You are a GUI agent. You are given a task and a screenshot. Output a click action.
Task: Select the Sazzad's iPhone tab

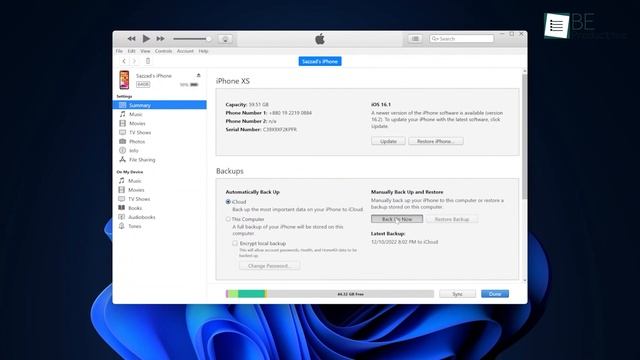pyautogui.click(x=320, y=61)
